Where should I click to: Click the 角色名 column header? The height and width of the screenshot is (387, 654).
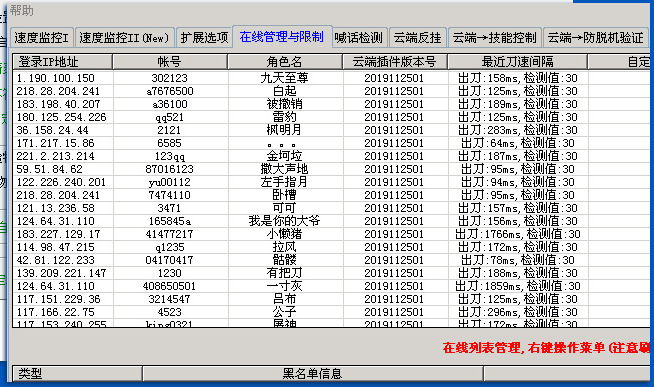(x=285, y=62)
